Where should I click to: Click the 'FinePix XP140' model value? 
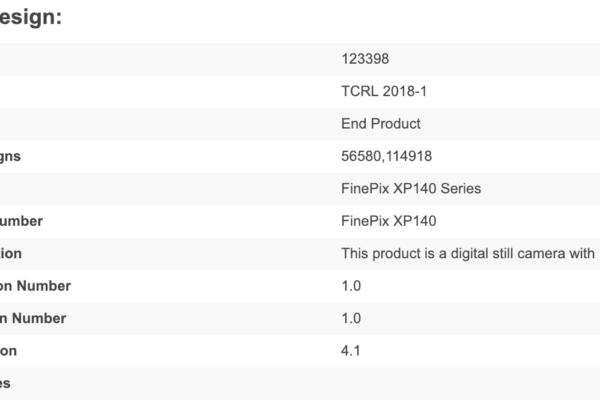(388, 221)
